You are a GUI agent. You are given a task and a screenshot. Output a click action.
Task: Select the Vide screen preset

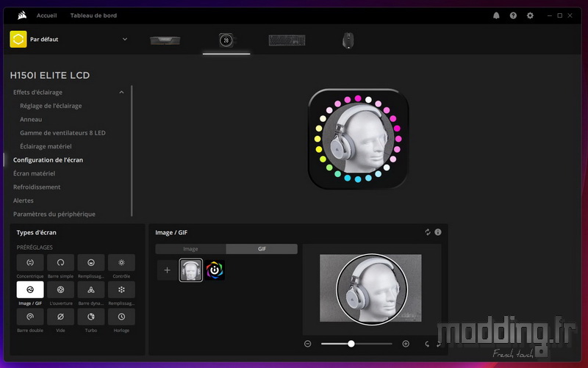click(x=60, y=317)
